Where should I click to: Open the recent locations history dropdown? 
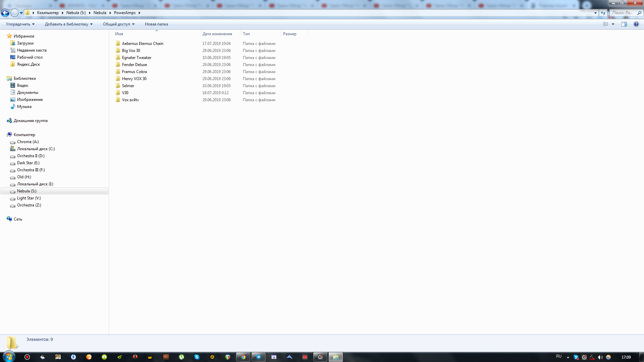[x=21, y=13]
